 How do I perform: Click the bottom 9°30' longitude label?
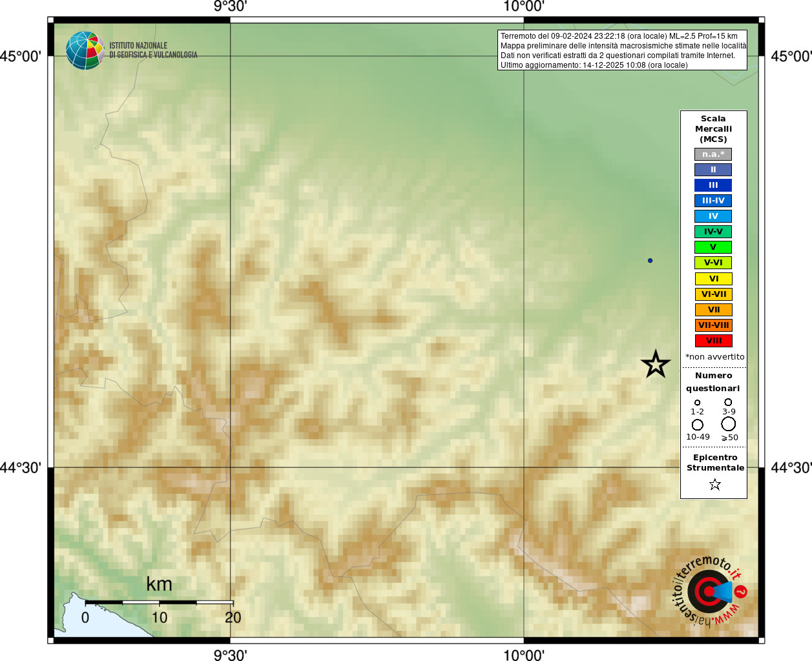pos(231,655)
